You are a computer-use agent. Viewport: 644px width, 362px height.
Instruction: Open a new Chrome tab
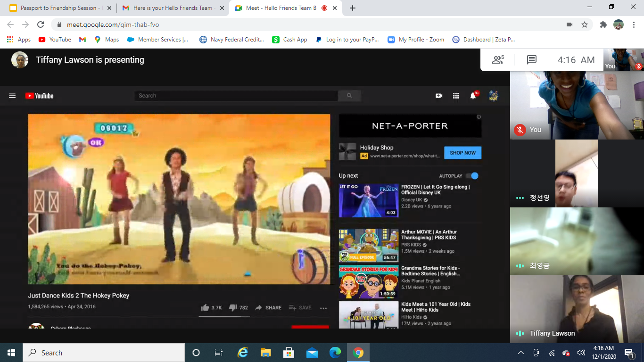pos(353,8)
